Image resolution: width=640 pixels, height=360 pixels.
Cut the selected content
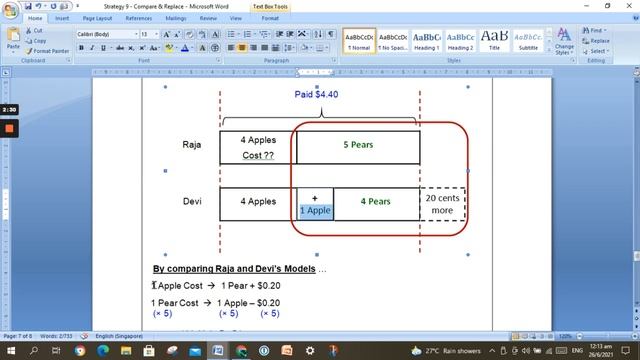coord(34,31)
